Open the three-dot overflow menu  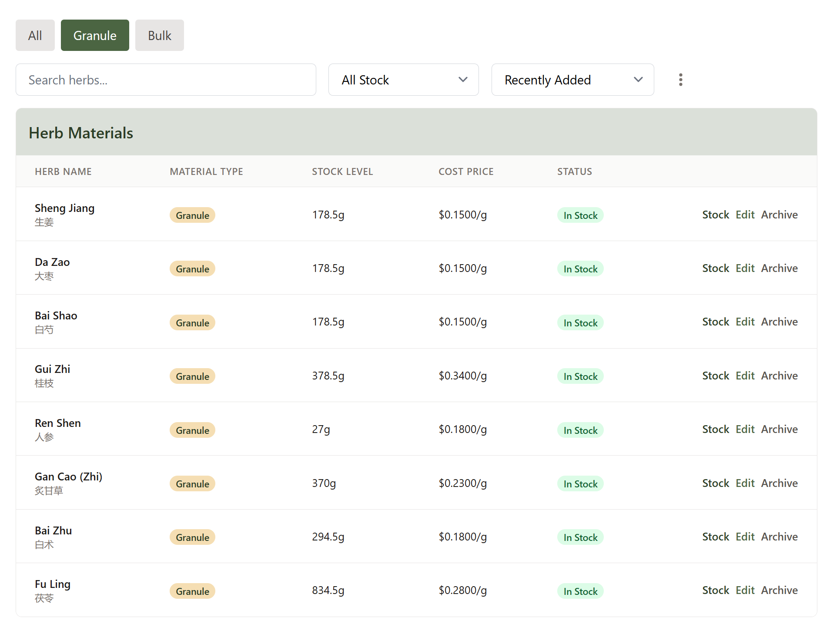(680, 80)
